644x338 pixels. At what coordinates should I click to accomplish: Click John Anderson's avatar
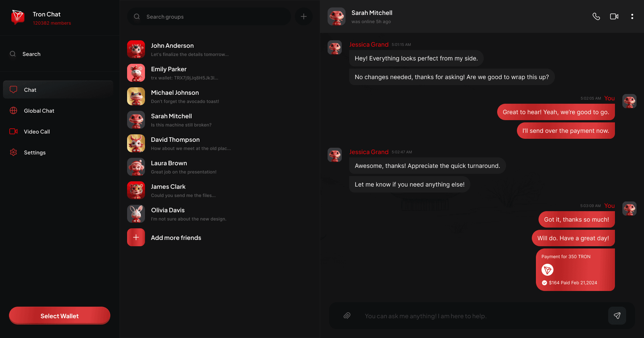tap(136, 49)
